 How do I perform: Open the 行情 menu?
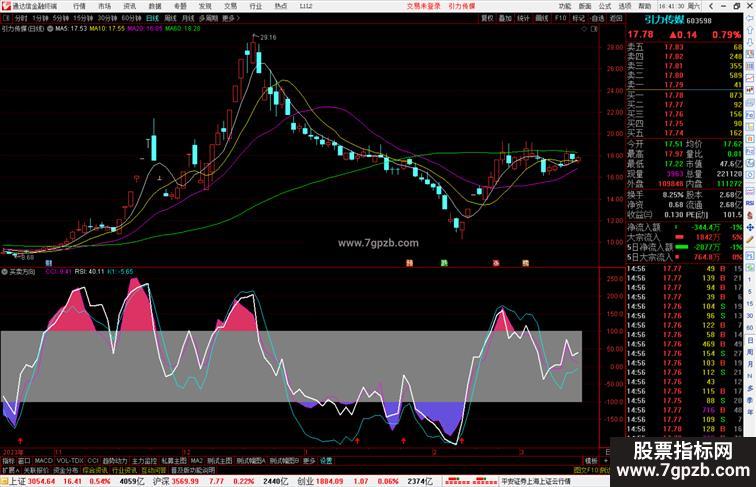coord(79,6)
